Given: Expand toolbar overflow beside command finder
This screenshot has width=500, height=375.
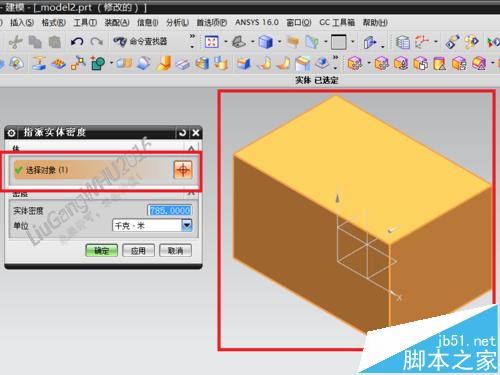Looking at the screenshot, I should click(x=192, y=41).
